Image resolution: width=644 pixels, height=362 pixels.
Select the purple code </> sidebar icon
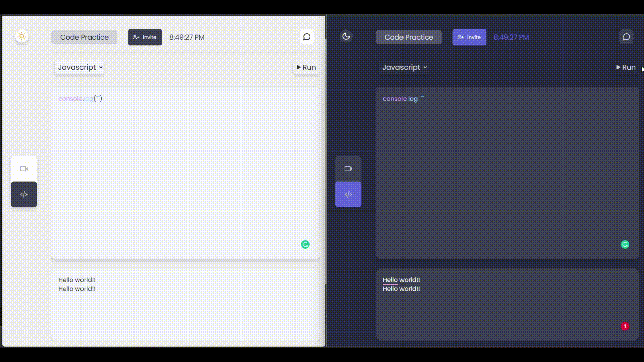(348, 194)
